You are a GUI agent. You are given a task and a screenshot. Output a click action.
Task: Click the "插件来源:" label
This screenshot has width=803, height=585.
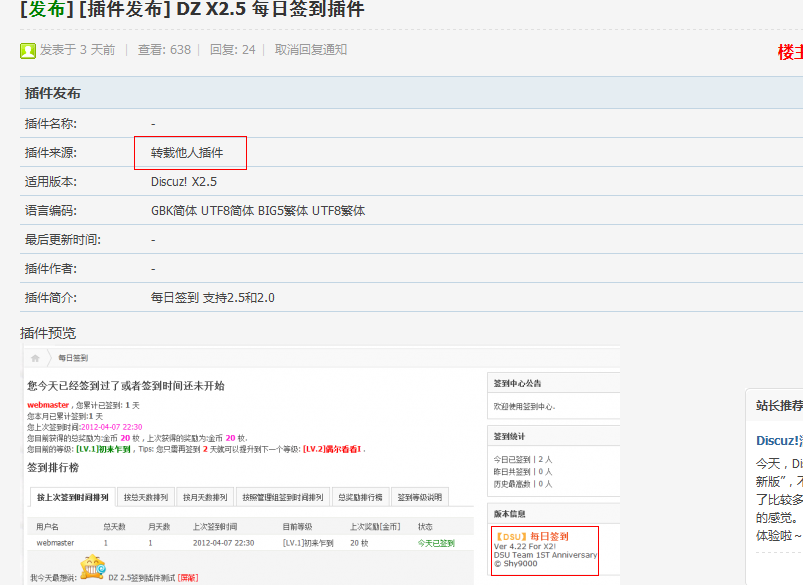click(x=51, y=153)
